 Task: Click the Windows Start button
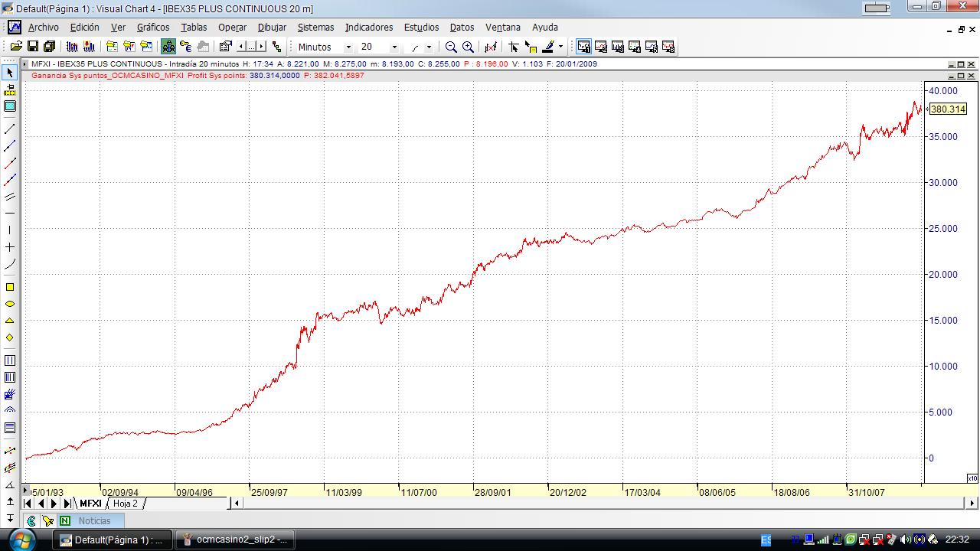21,540
